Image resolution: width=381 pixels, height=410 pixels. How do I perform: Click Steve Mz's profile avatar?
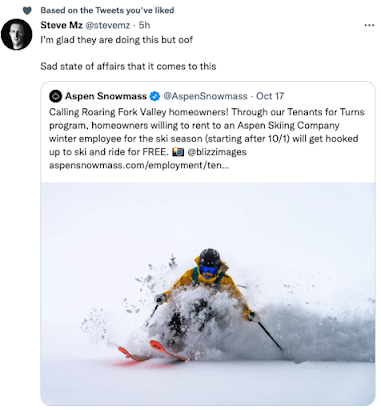16,34
